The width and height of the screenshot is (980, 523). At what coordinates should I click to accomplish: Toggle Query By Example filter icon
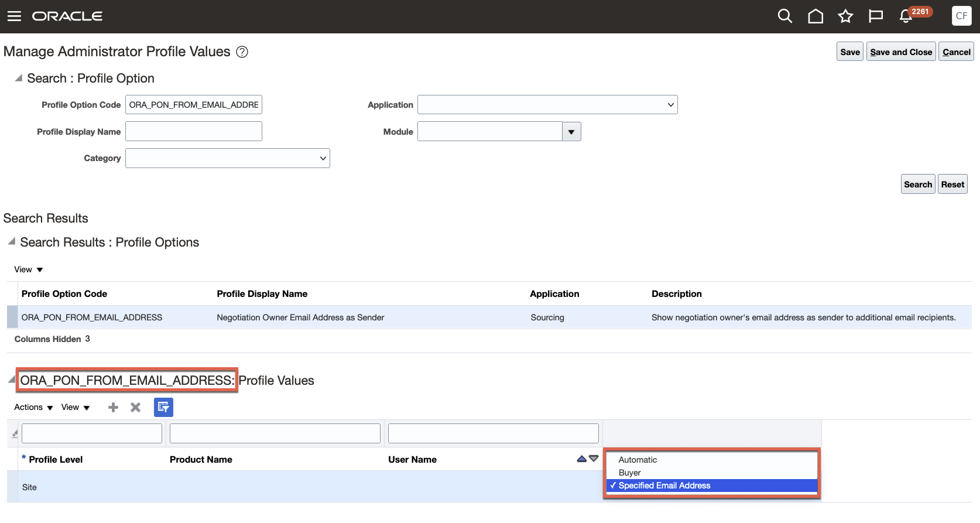tap(163, 407)
